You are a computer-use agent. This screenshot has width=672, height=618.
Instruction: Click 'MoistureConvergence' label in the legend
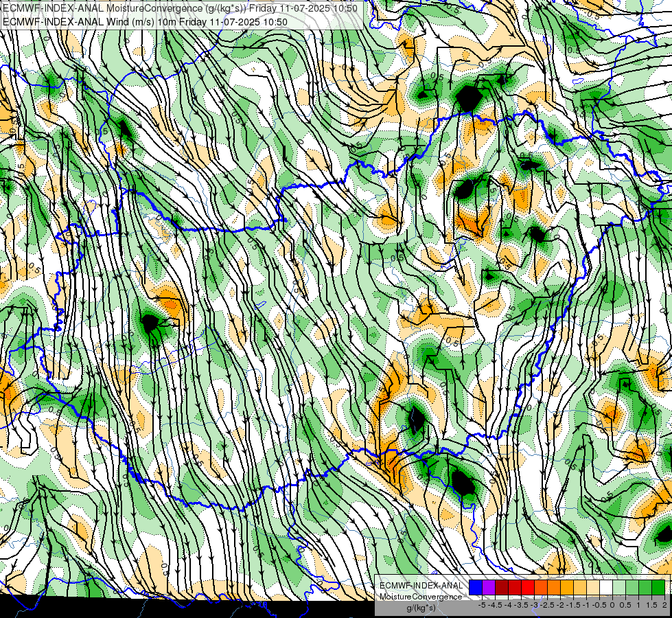(421, 597)
